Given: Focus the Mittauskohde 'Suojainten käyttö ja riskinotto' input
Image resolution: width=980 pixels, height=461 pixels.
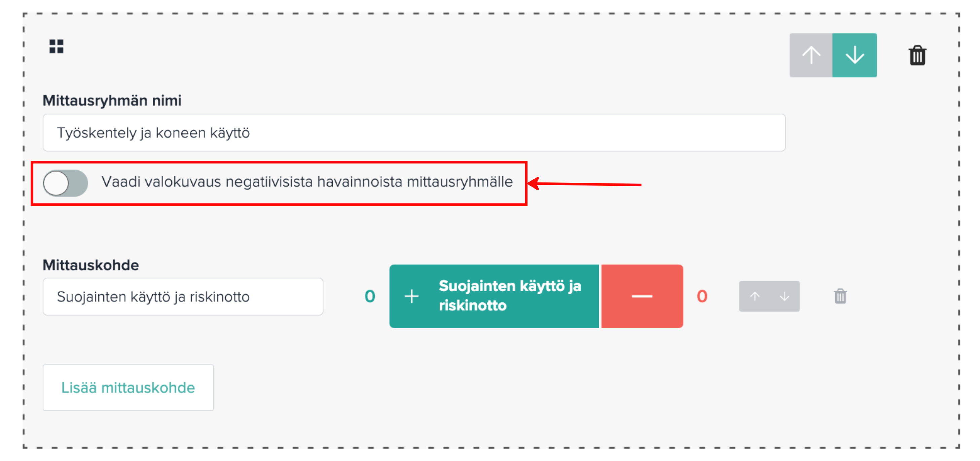Looking at the screenshot, I should click(183, 296).
